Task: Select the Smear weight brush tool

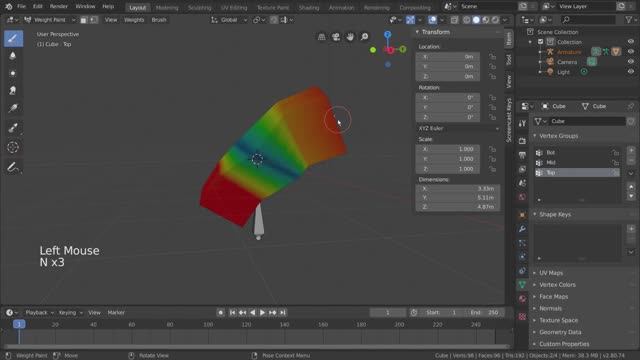Action: click(13, 91)
